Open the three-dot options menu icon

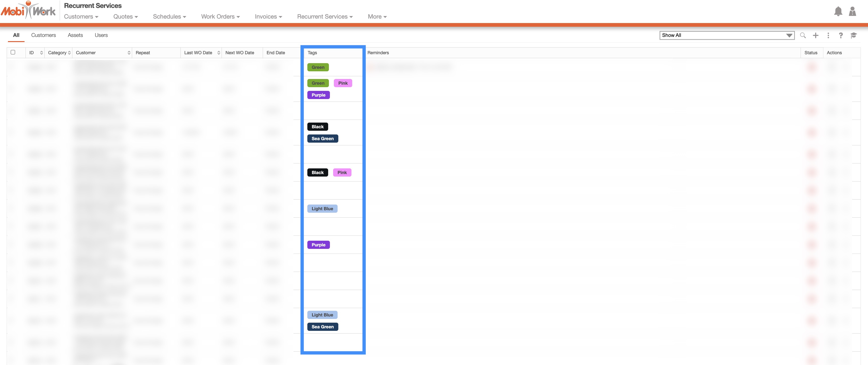coord(828,35)
